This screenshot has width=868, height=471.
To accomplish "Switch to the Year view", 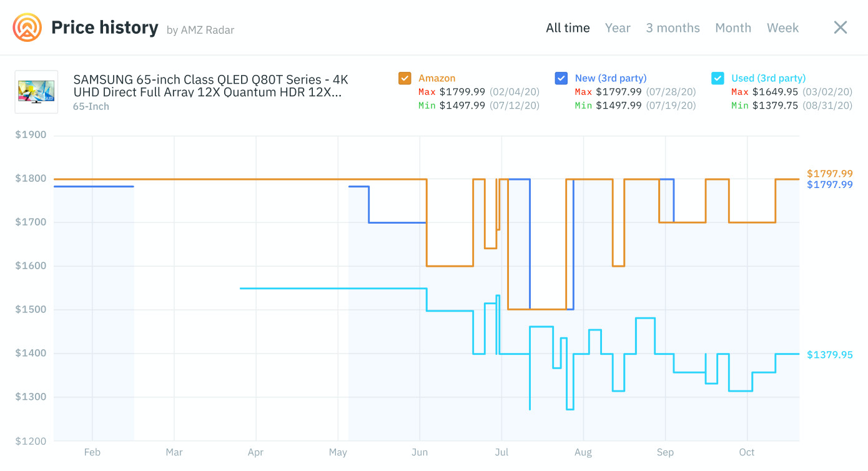I will [x=618, y=27].
